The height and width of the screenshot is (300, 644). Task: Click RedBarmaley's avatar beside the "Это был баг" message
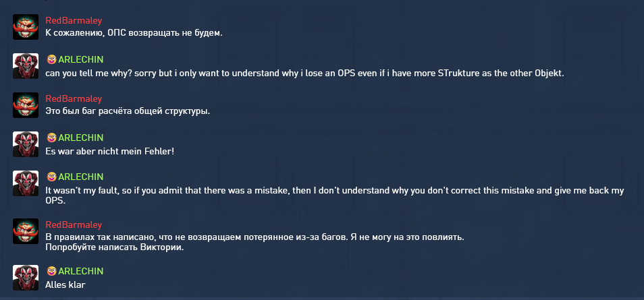26,105
